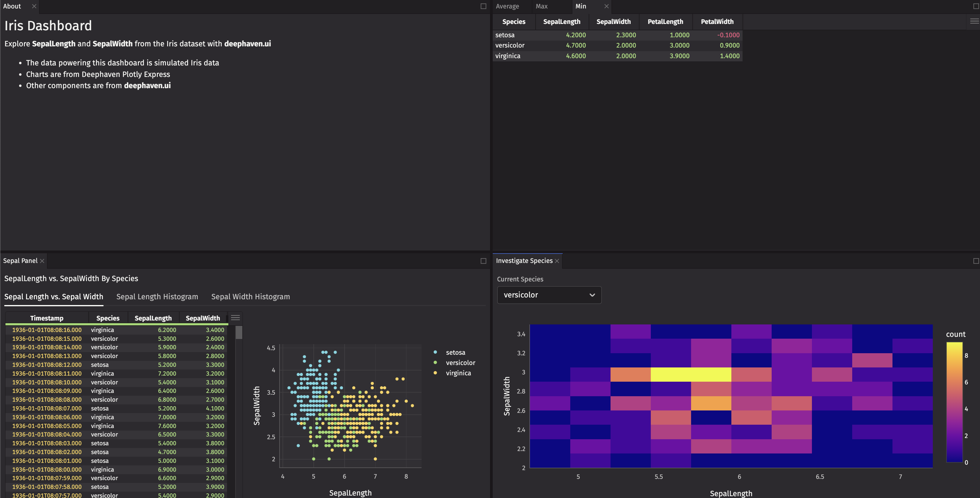Close the Sepal Panel tab

tap(42, 261)
